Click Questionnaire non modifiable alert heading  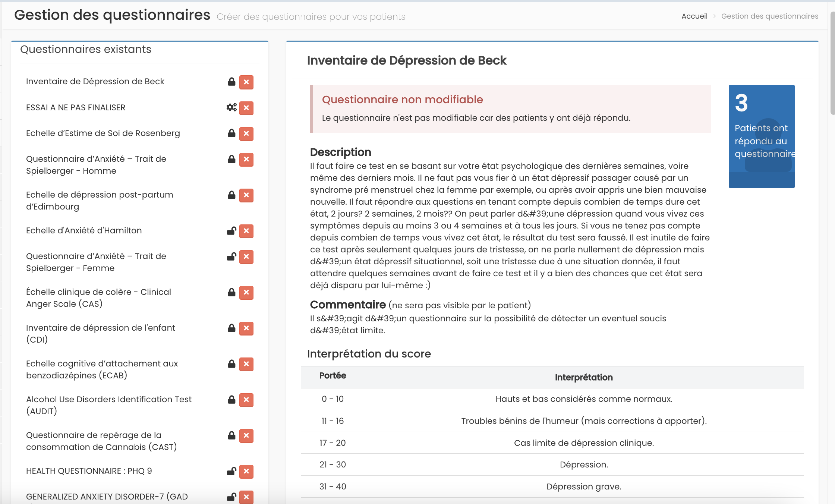(x=402, y=100)
